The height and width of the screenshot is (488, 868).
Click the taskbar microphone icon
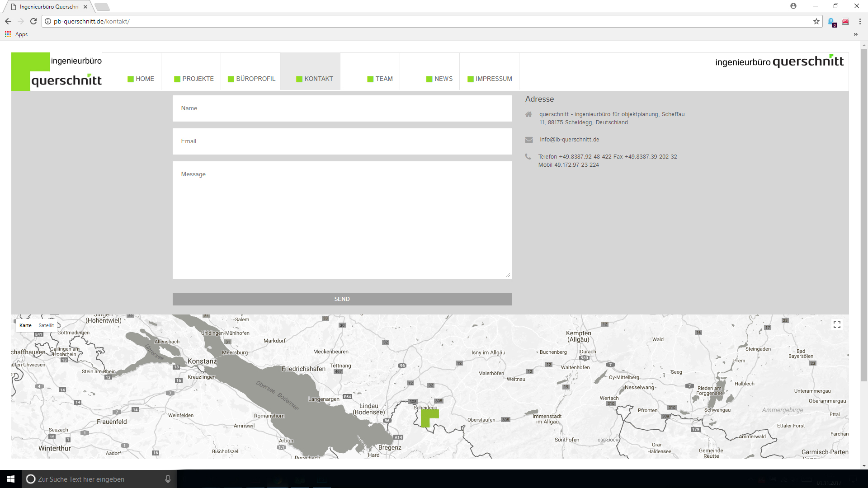pos(168,479)
